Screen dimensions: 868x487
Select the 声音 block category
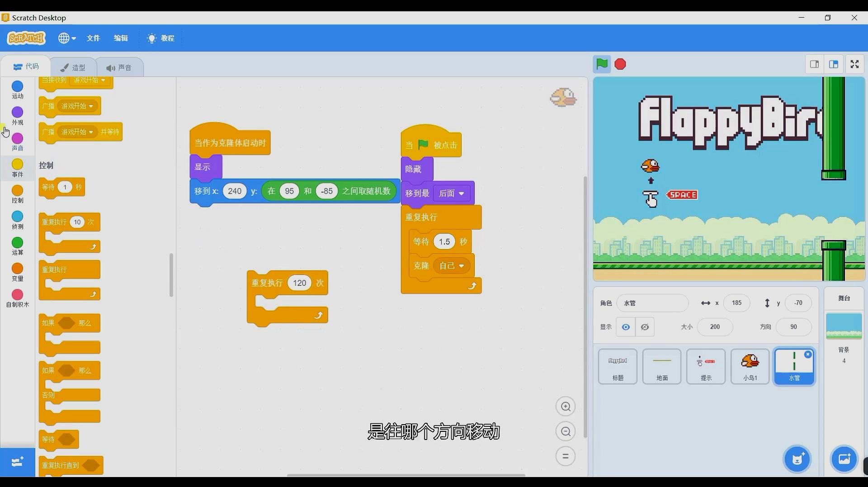point(17,142)
